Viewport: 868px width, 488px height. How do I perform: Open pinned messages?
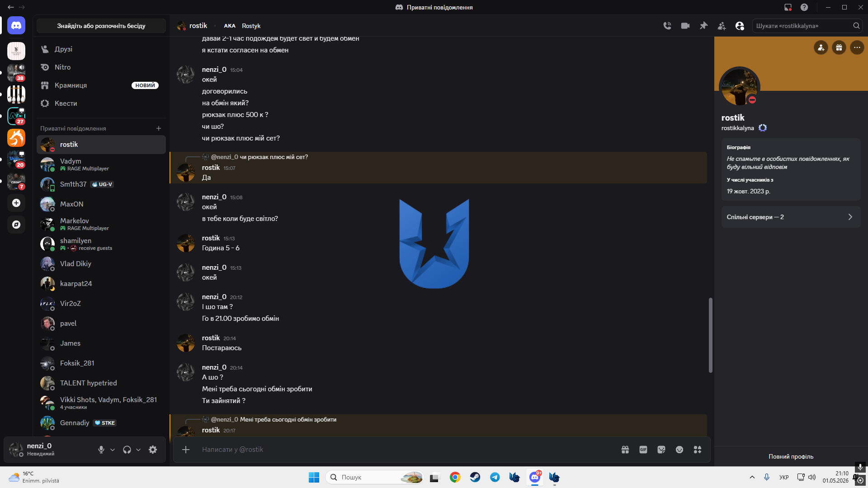[703, 26]
